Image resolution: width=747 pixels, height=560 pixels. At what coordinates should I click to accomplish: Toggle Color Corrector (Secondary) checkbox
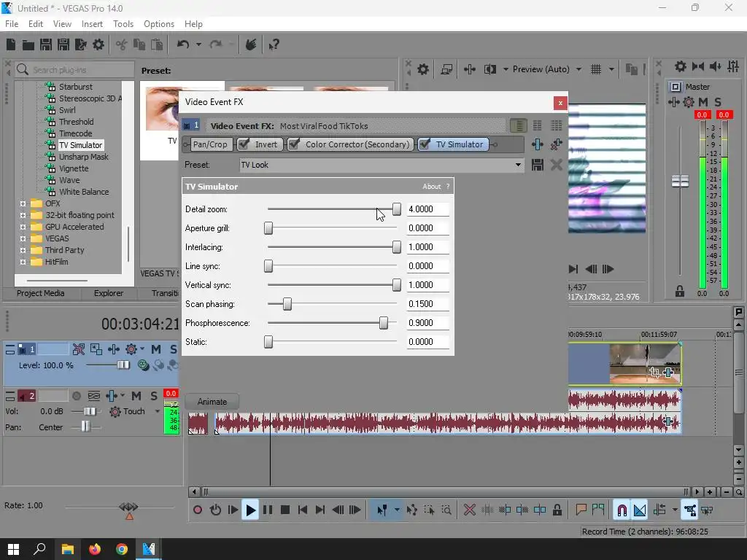coord(295,144)
